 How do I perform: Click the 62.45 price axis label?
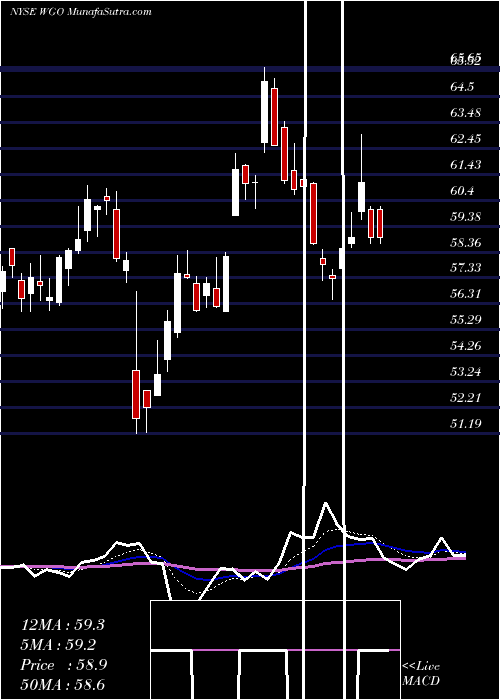(x=466, y=139)
